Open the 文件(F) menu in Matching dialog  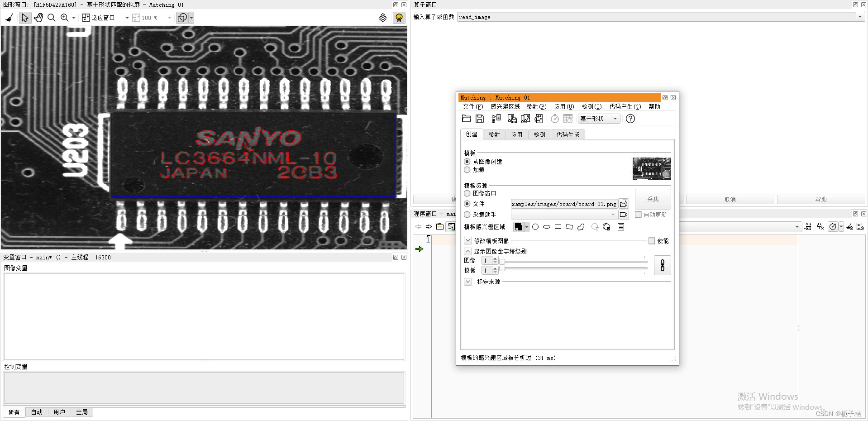[473, 106]
